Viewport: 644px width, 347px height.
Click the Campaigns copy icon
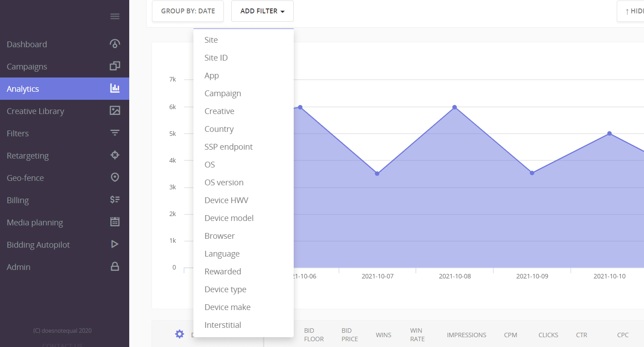[115, 66]
